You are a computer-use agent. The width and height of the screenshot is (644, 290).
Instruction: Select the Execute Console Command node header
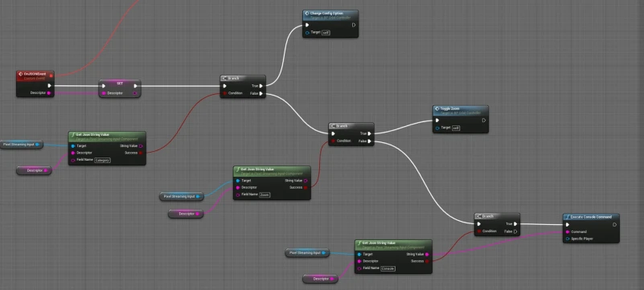click(591, 217)
